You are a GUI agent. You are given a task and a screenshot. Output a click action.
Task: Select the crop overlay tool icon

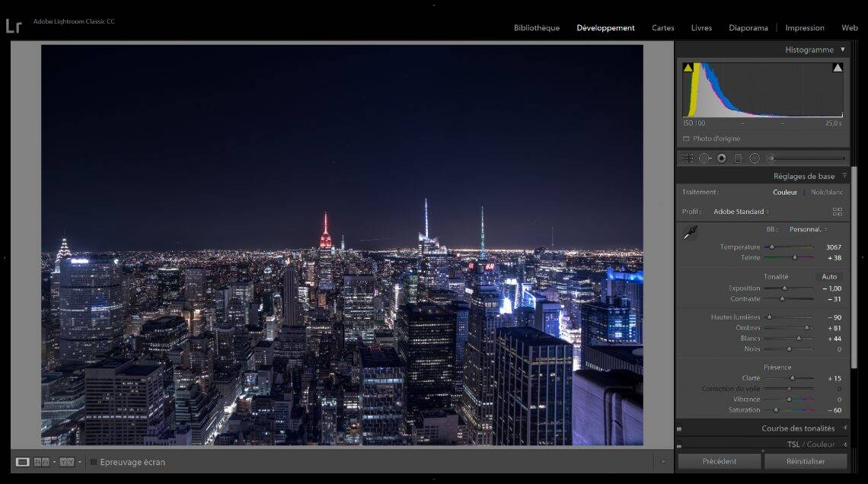point(687,159)
